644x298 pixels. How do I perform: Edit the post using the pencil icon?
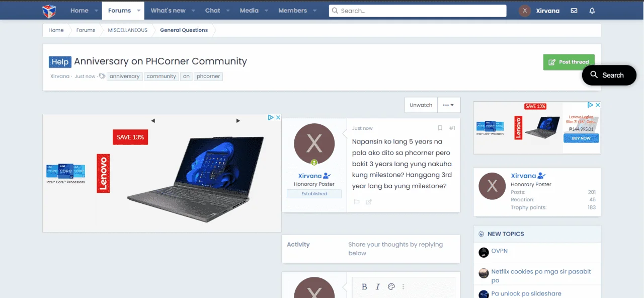(x=369, y=202)
